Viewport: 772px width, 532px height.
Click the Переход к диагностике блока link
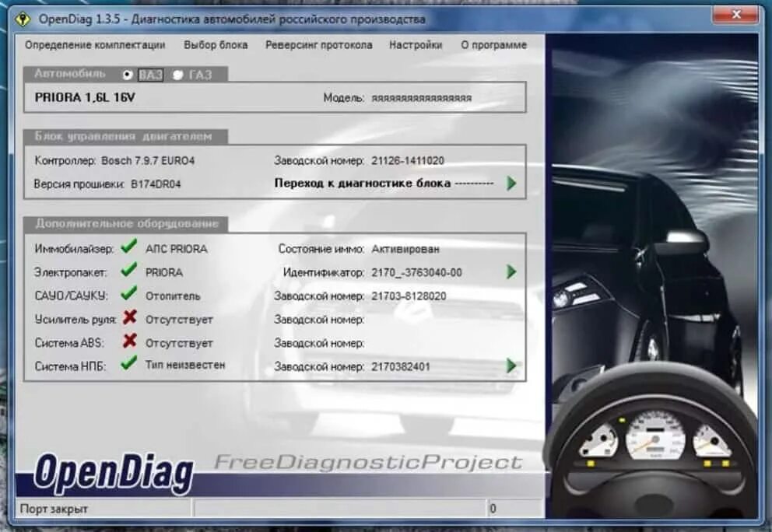(x=384, y=183)
